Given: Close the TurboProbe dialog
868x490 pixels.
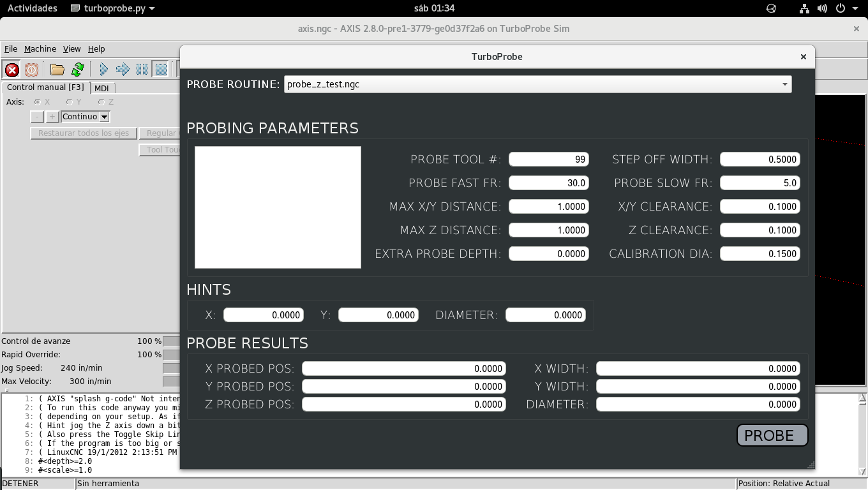Looking at the screenshot, I should (x=804, y=57).
